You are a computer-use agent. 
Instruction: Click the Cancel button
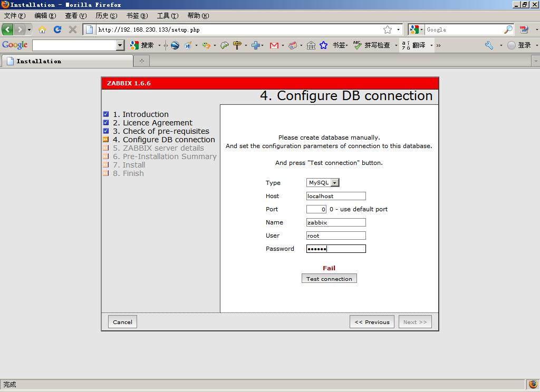pos(122,322)
